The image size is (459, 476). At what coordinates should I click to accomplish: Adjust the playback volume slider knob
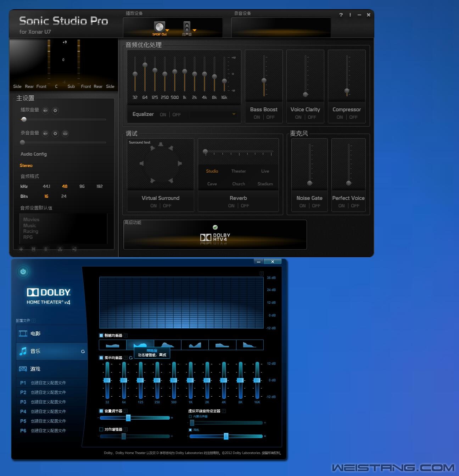click(24, 119)
